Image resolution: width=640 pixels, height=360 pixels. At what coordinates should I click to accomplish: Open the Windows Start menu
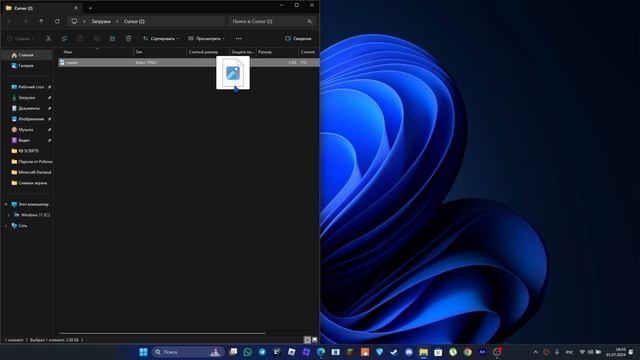tap(143, 352)
